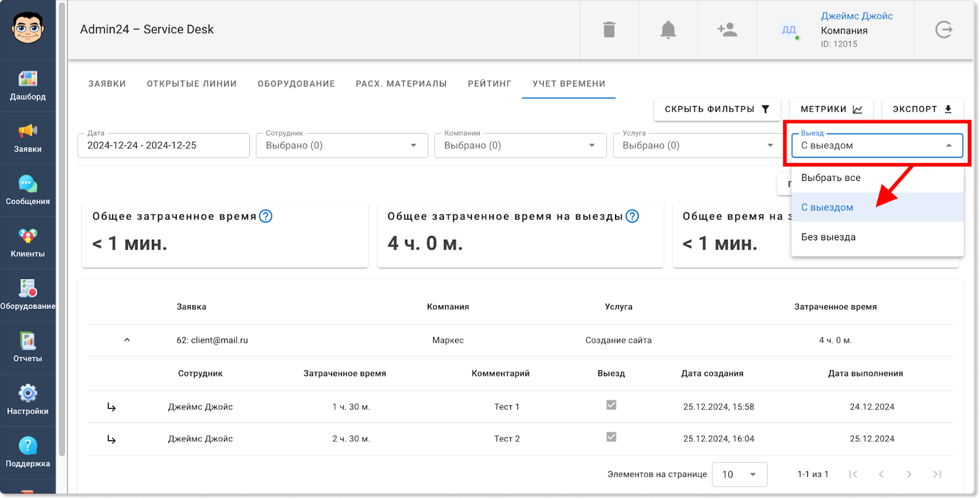The height and width of the screenshot is (499, 980).
Task: Open the Компании filter dropdown
Action: click(x=520, y=146)
